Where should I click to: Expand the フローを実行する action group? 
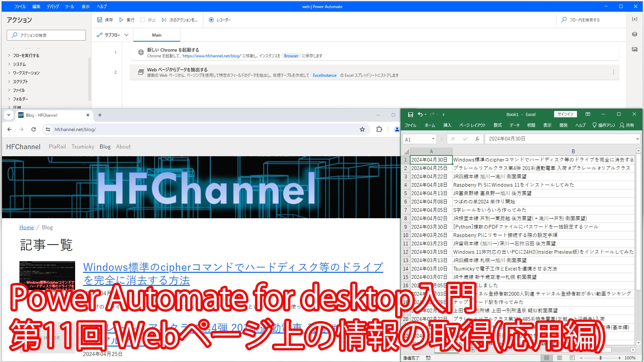[9, 56]
